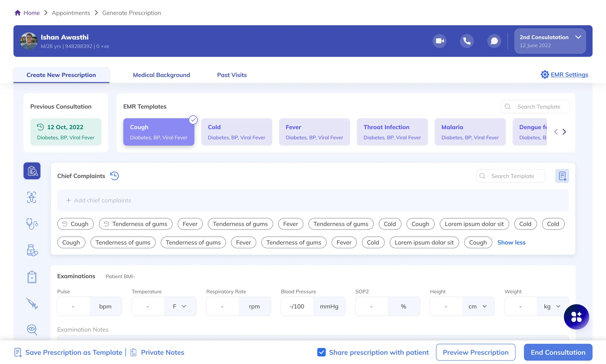
Task: Click Respiratory Rate input field
Action: (x=222, y=306)
